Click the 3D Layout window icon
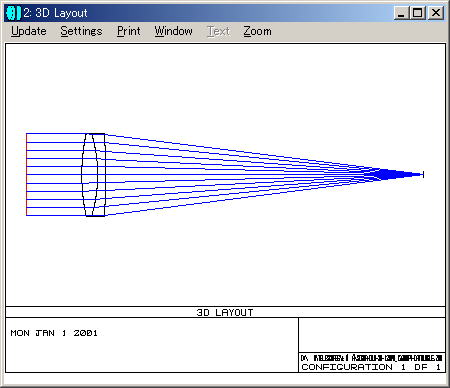Viewport: 450px width, 388px height. (x=13, y=13)
